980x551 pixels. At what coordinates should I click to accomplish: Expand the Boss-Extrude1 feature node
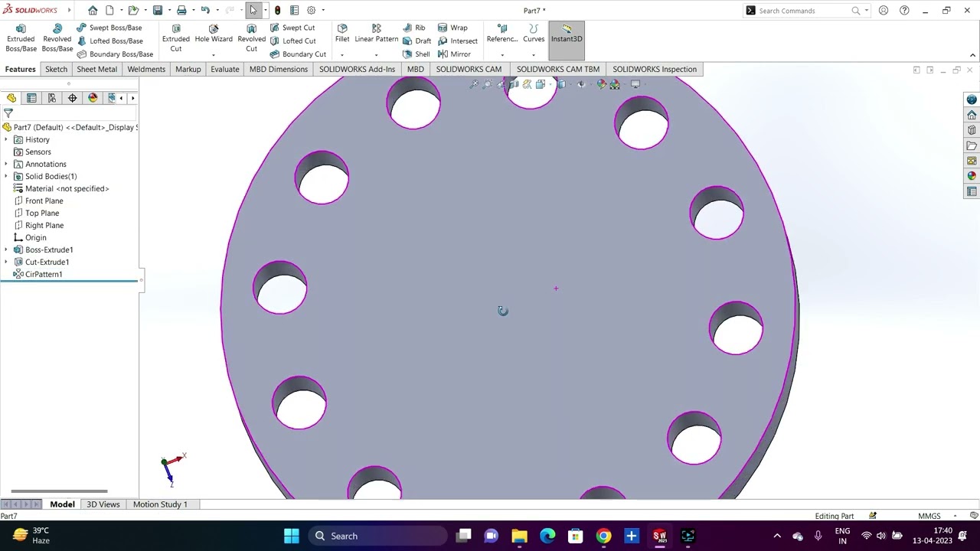point(6,249)
